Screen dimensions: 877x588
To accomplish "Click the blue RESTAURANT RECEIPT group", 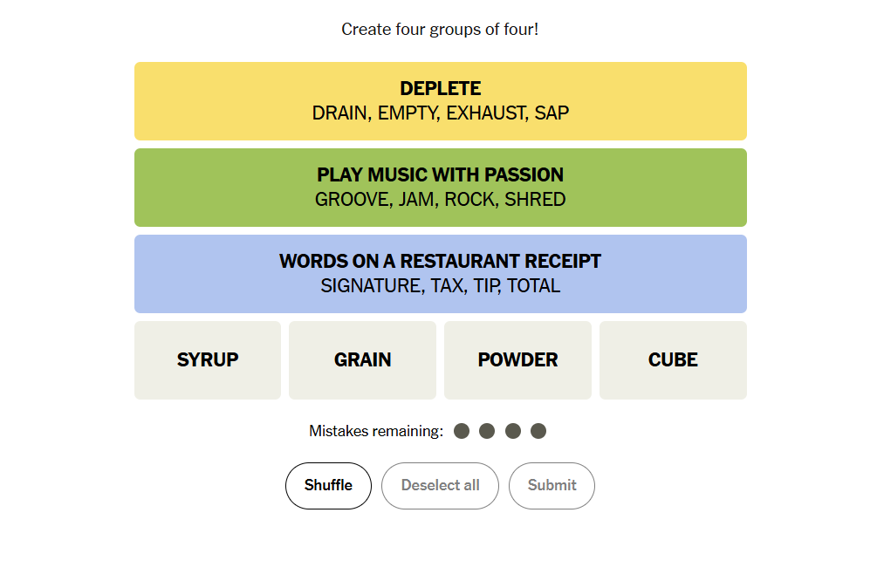I will (441, 274).
